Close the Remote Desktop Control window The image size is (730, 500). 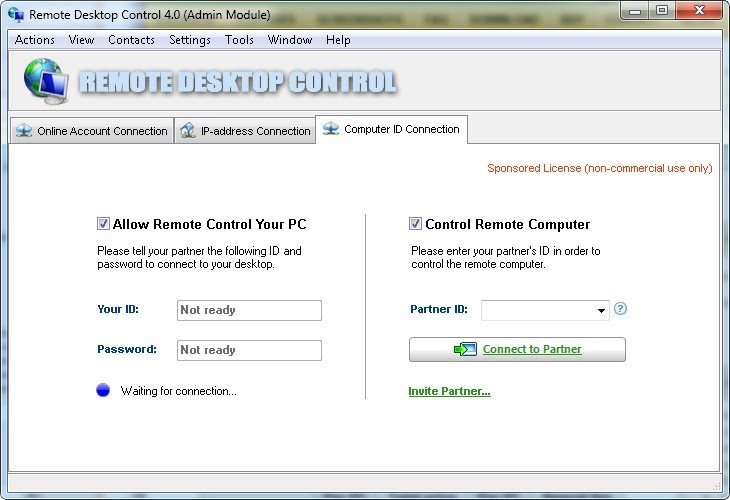pyautogui.click(x=699, y=11)
